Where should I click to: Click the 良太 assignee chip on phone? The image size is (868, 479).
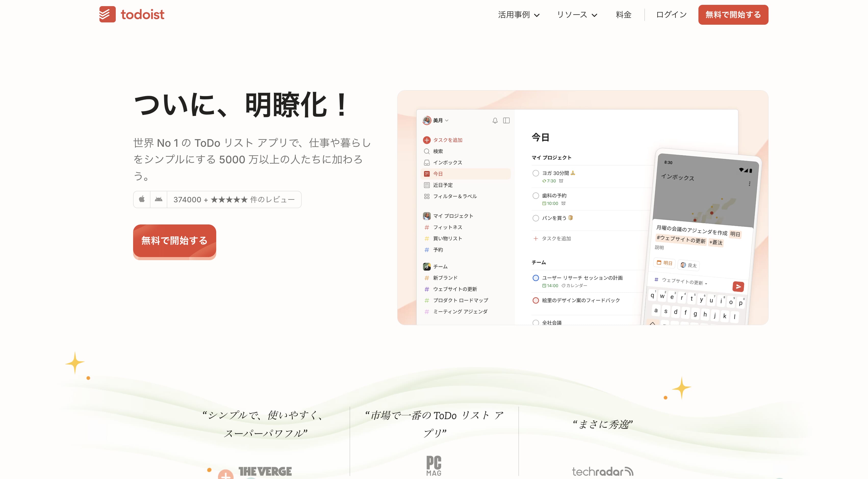pos(688,265)
